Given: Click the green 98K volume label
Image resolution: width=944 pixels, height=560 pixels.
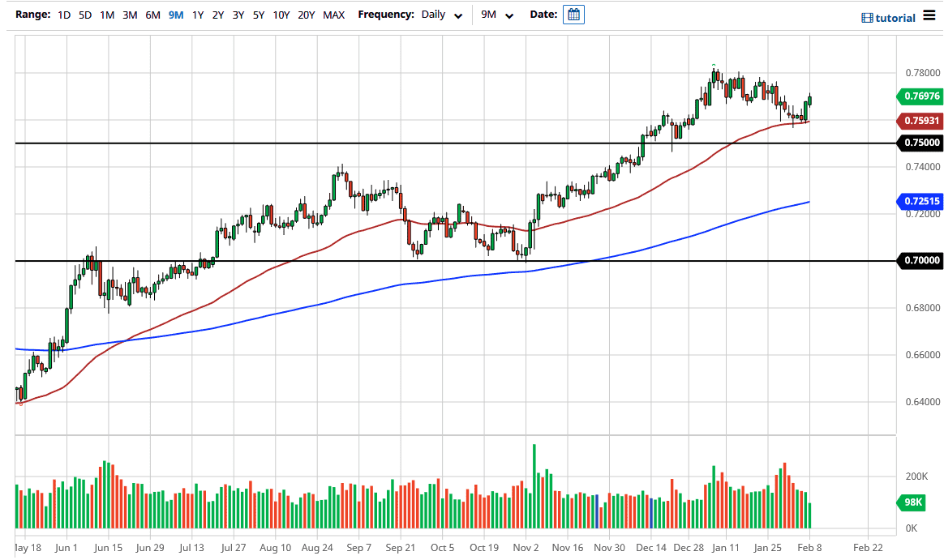Looking at the screenshot, I should tap(912, 502).
